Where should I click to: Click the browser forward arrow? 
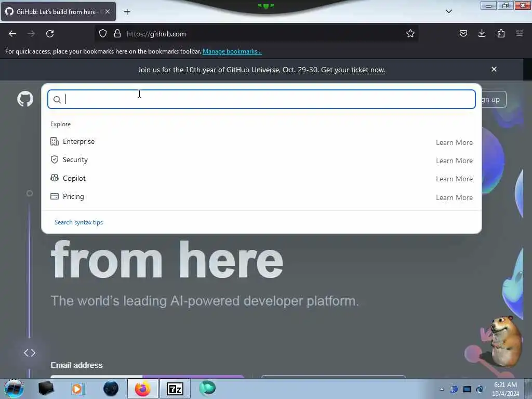pos(31,34)
